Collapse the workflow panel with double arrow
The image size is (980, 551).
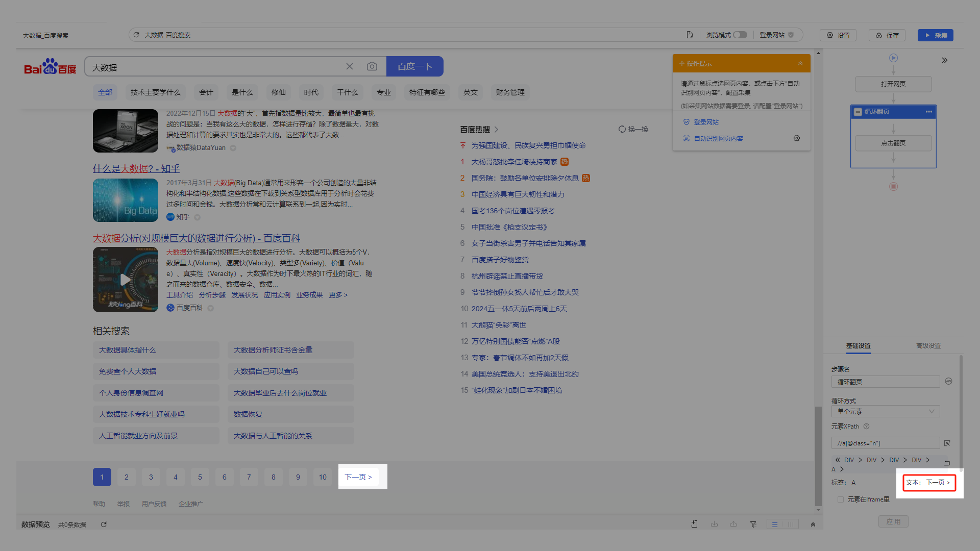[x=945, y=60]
